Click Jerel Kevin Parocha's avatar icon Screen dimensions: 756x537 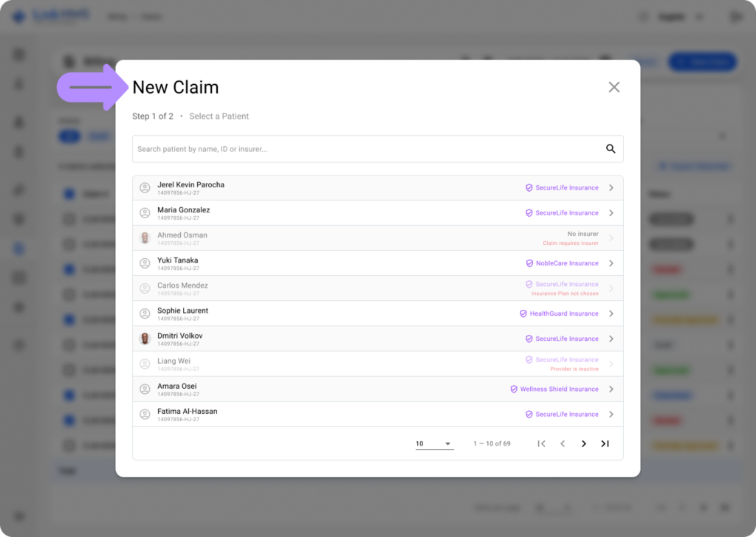point(145,188)
